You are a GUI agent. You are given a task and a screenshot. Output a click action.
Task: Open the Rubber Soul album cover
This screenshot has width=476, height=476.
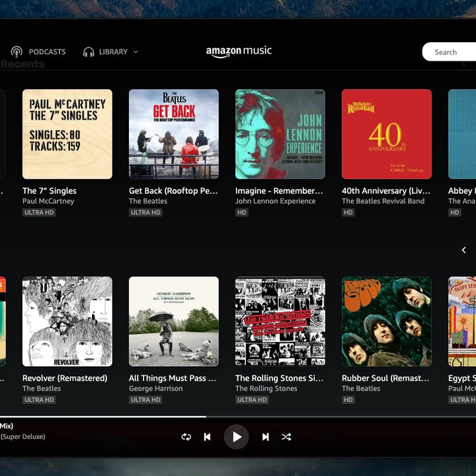click(387, 321)
